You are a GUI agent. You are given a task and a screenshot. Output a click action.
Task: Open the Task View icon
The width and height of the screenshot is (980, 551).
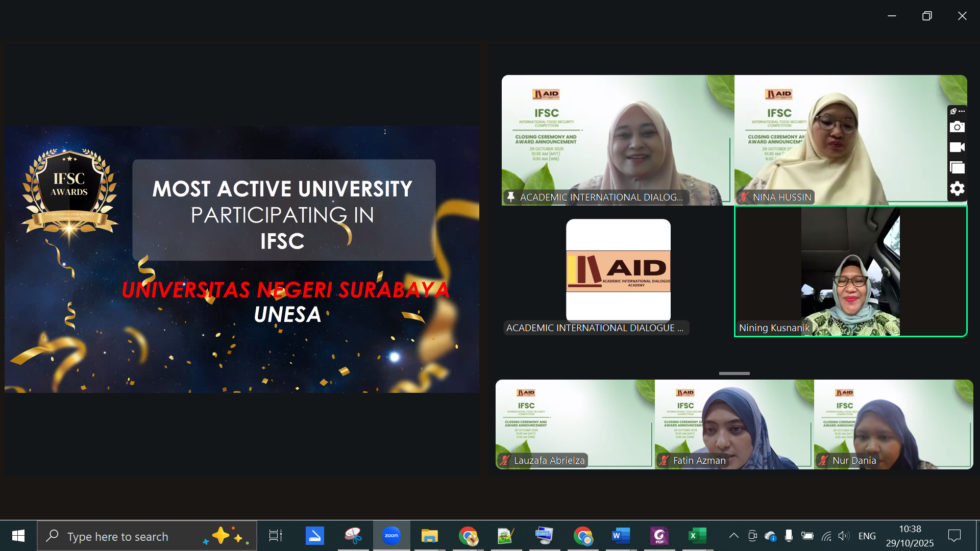tap(276, 536)
